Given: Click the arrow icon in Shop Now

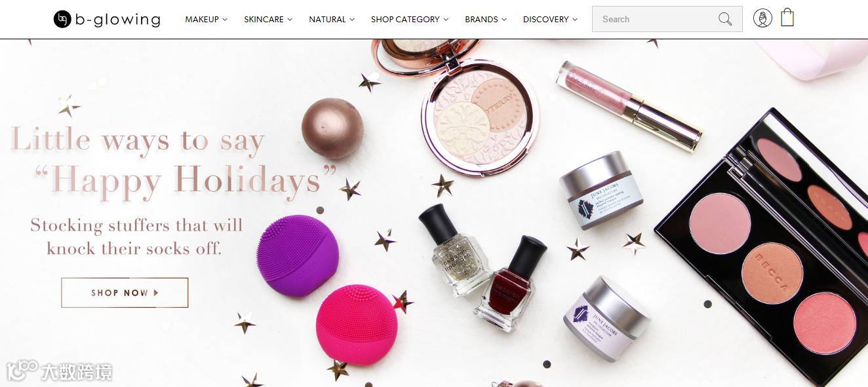Looking at the screenshot, I should [156, 293].
